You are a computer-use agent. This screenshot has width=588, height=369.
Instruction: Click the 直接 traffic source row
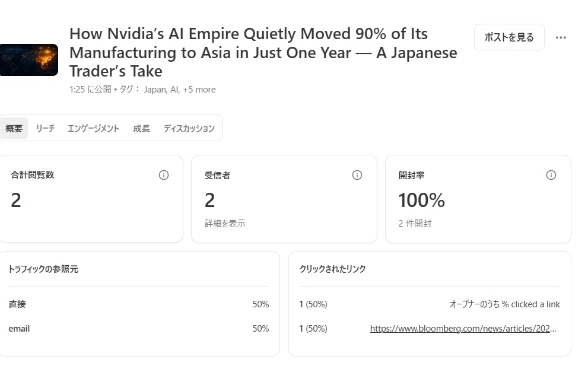[139, 304]
